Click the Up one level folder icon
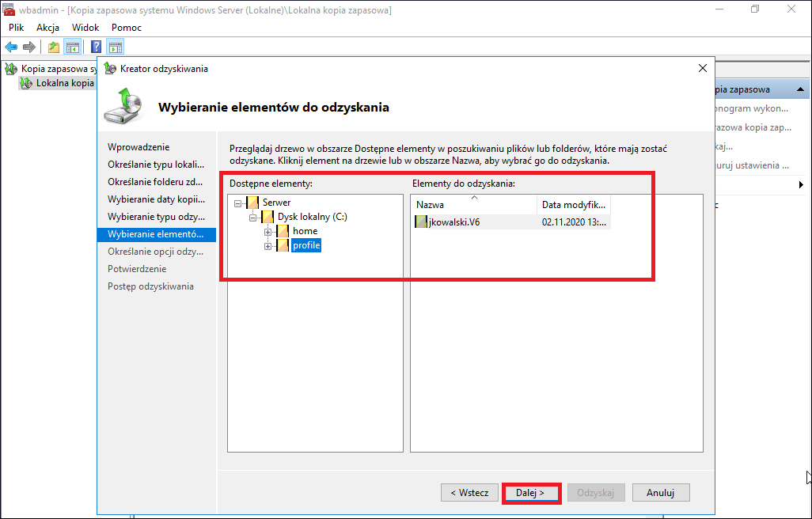 (x=53, y=47)
